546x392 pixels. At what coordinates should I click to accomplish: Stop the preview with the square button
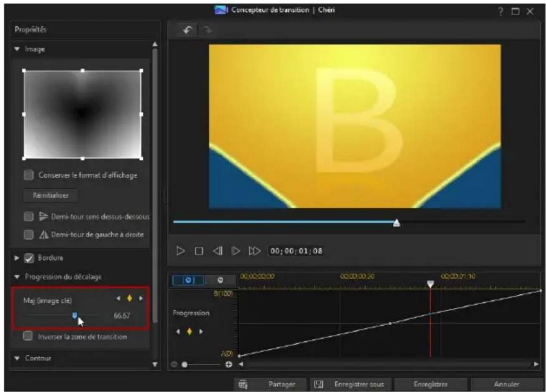(x=199, y=251)
